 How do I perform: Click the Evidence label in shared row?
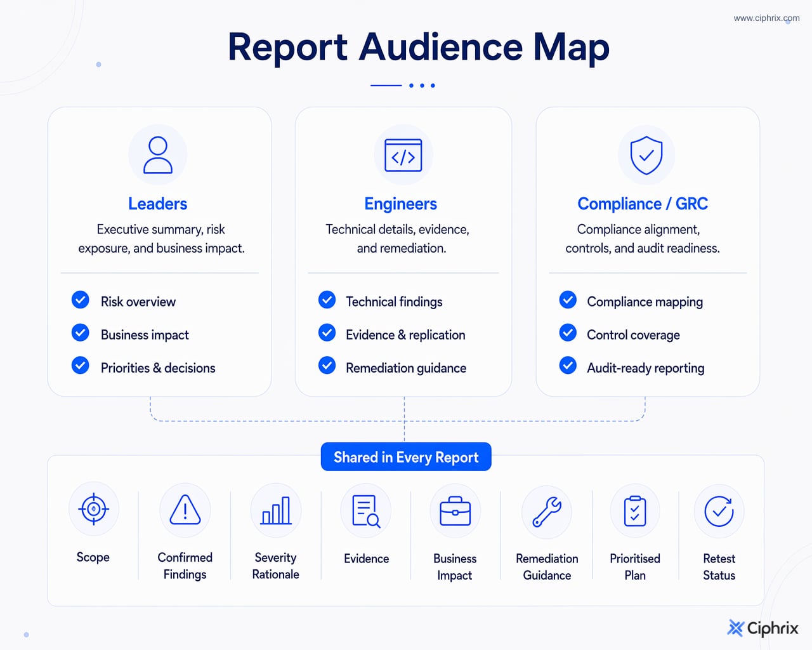[x=367, y=559]
